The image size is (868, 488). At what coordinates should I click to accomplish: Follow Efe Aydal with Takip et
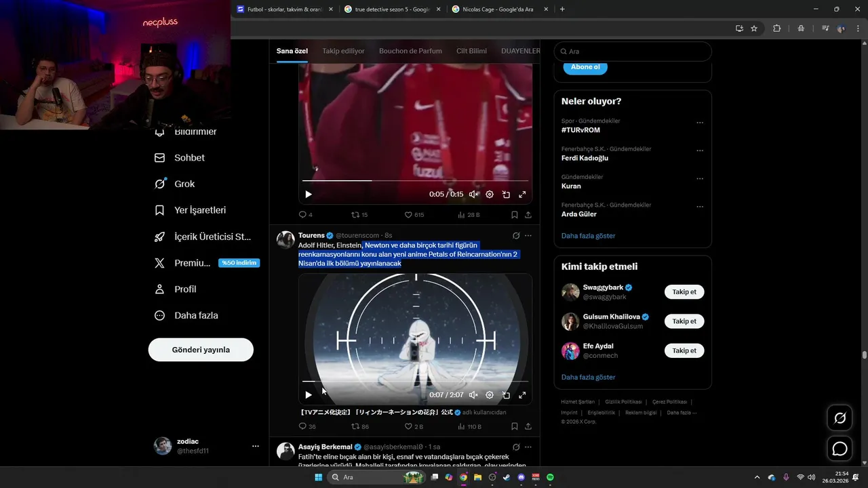[x=684, y=350]
